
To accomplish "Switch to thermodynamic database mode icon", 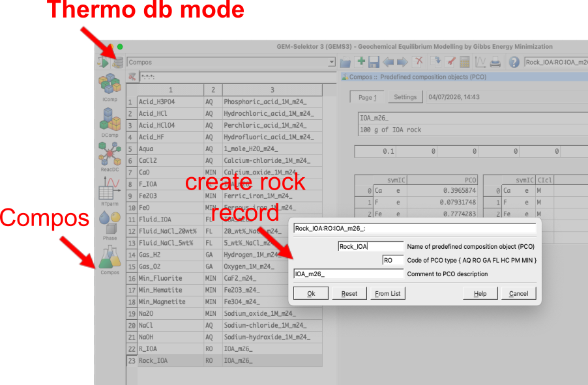I will pyautogui.click(x=118, y=62).
